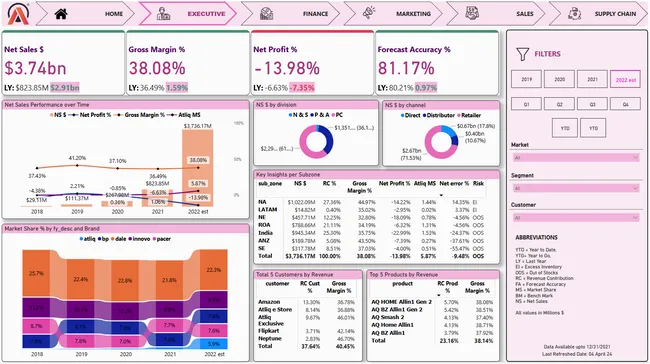Screen dimensions: 650x364
Task: Select the AQ Smash 2 product row
Action: click(432, 317)
